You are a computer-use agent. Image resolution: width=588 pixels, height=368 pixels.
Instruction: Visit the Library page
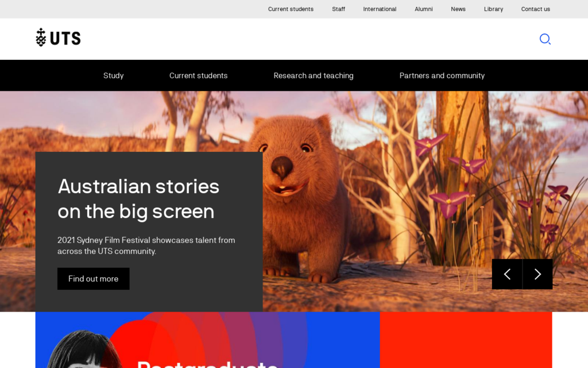(493, 9)
